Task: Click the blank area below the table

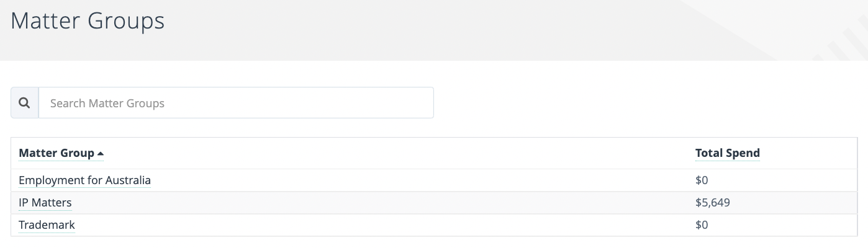Action: [x=433, y=242]
